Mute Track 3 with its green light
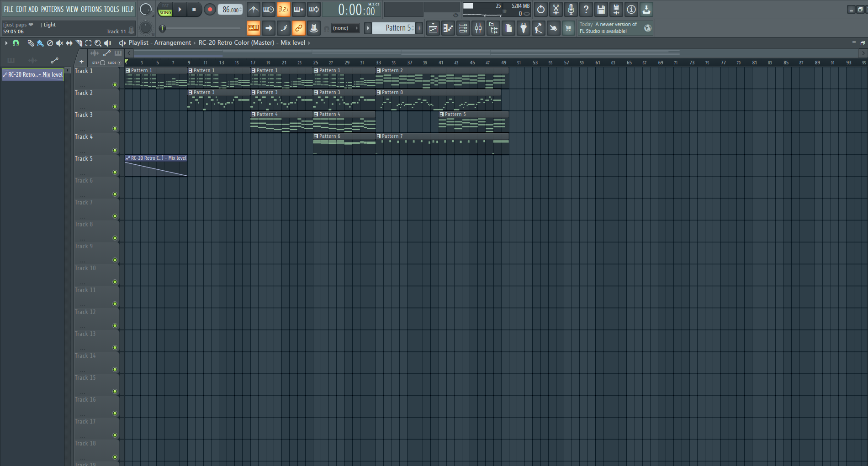The image size is (868, 466). pos(115,129)
